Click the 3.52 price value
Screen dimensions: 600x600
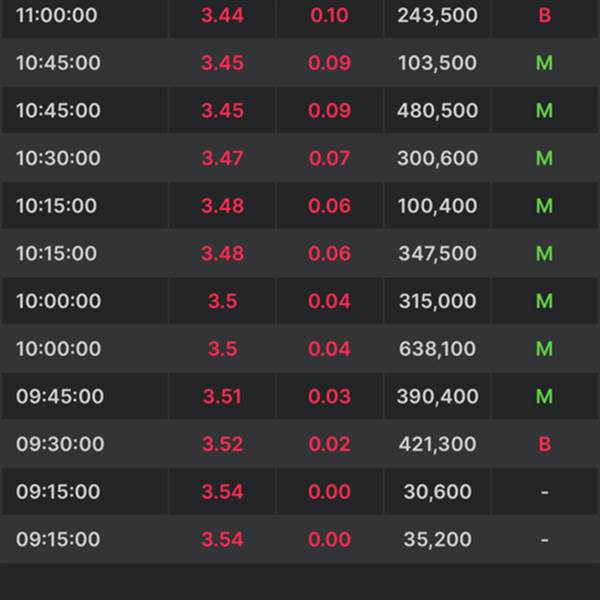pos(222,444)
